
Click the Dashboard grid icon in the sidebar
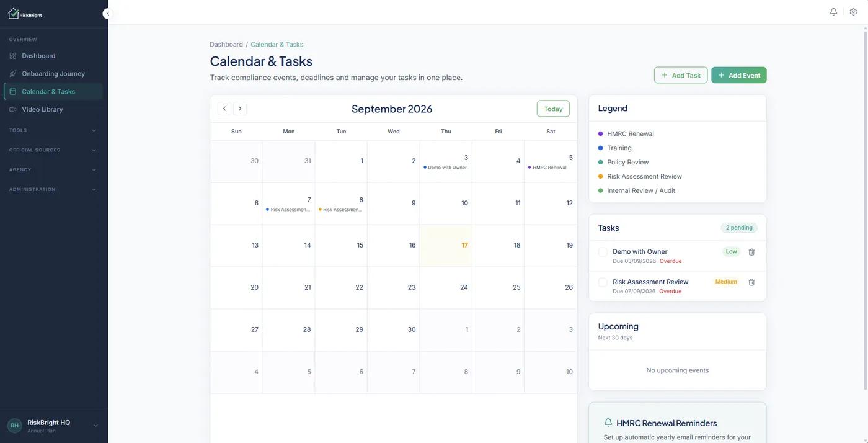pyautogui.click(x=13, y=56)
